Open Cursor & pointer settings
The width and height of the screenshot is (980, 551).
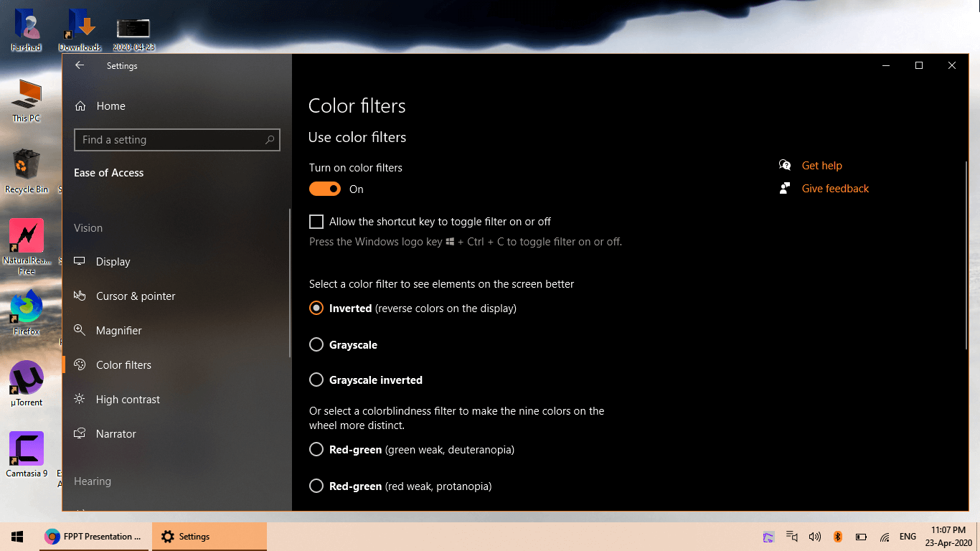[135, 296]
